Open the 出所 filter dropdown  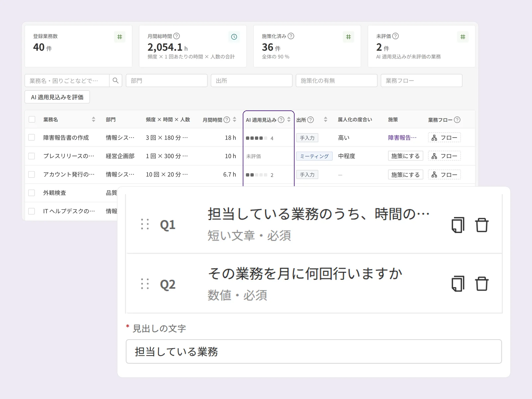(252, 80)
